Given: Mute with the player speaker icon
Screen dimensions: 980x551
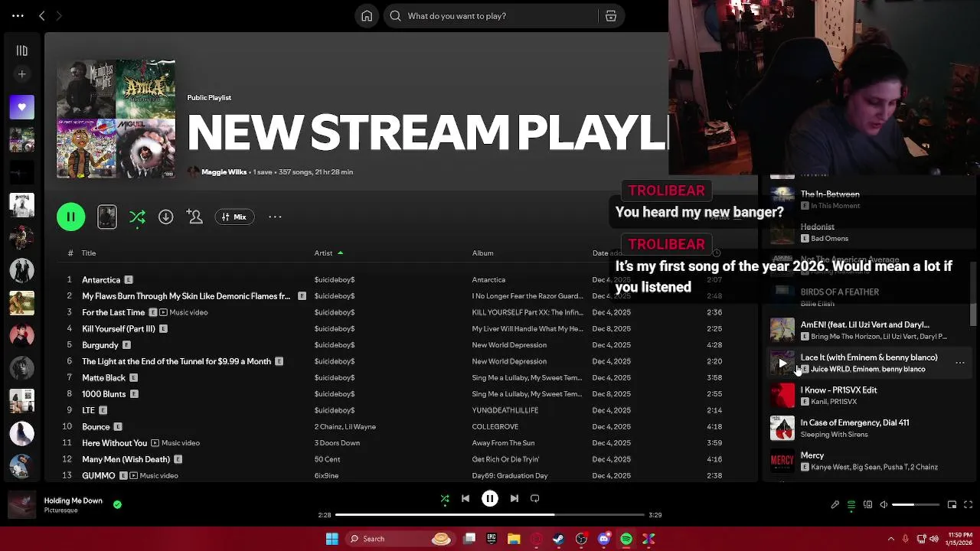Looking at the screenshot, I should coord(884,504).
